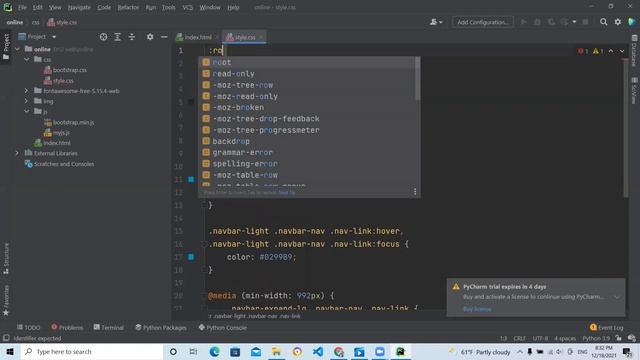Expand all in Project panel

[118, 37]
